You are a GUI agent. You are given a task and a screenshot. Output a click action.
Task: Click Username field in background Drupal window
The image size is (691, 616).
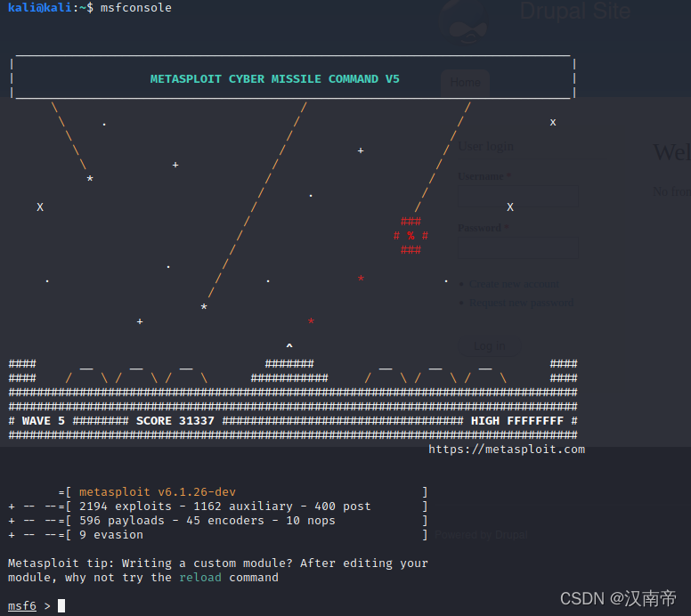518,196
